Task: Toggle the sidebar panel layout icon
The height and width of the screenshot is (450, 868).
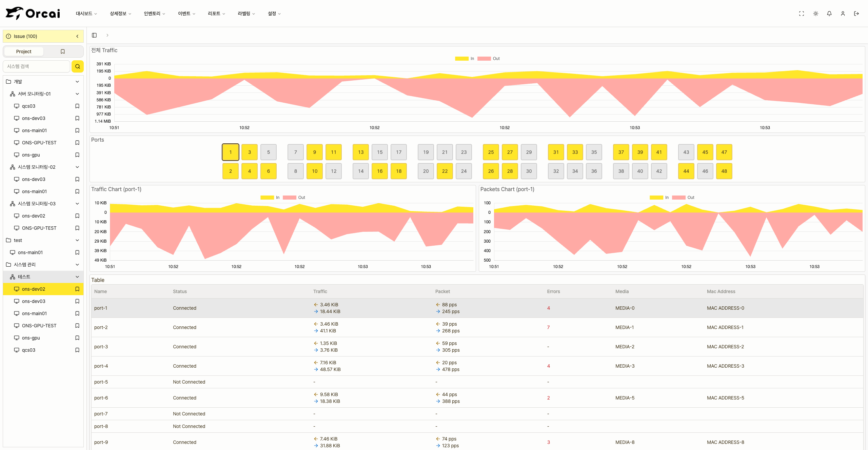Action: point(94,35)
